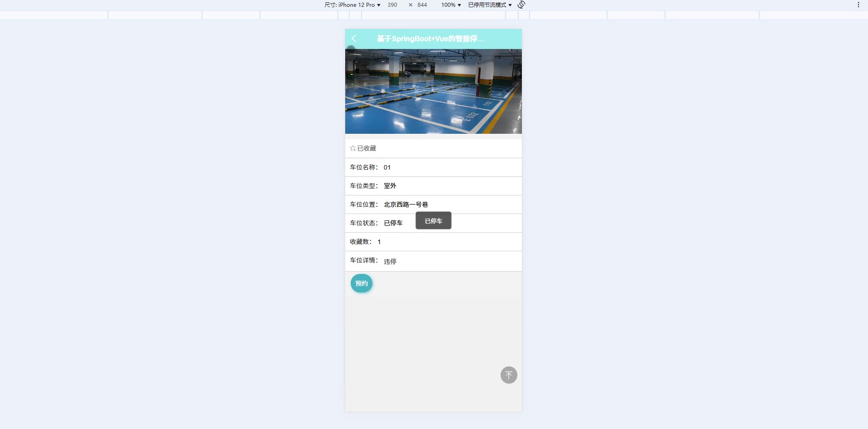Click the rotate device icon

[x=521, y=5]
